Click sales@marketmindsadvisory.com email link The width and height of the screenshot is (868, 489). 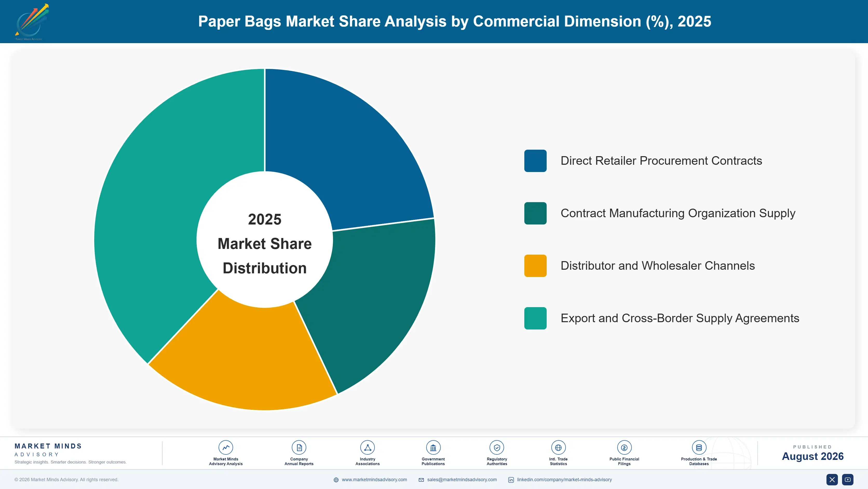[462, 480]
